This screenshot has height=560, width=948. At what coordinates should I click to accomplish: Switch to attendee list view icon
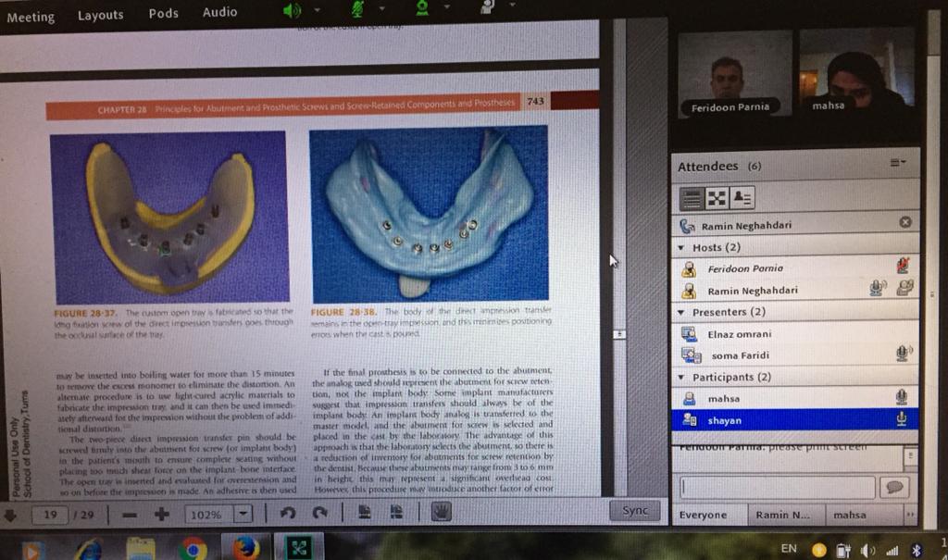coord(692,197)
